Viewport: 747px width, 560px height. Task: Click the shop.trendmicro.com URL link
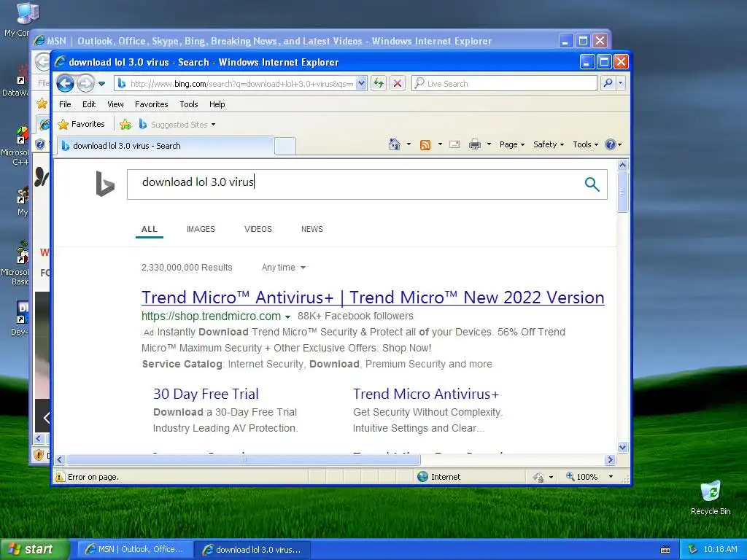pyautogui.click(x=211, y=316)
